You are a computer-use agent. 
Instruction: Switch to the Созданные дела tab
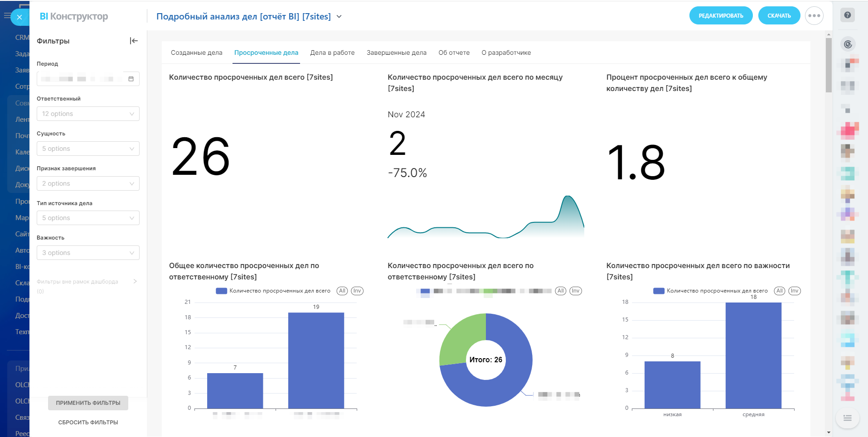[x=196, y=53]
